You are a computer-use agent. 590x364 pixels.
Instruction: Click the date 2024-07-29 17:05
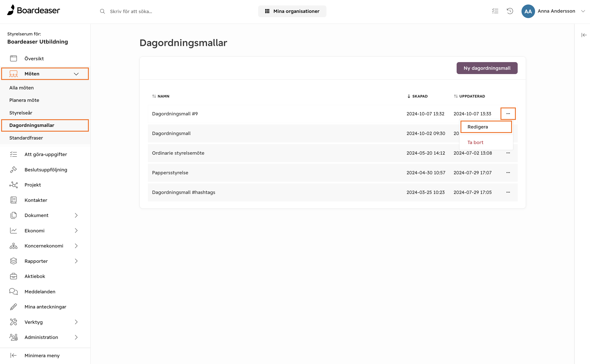coord(472,192)
